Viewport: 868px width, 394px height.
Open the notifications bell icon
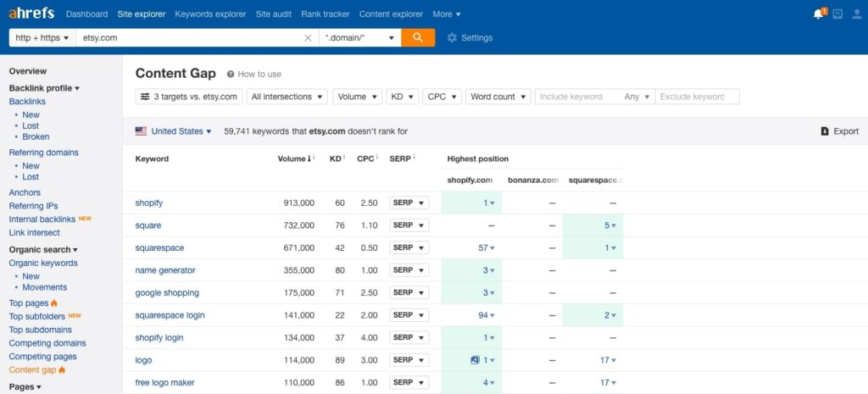click(820, 14)
